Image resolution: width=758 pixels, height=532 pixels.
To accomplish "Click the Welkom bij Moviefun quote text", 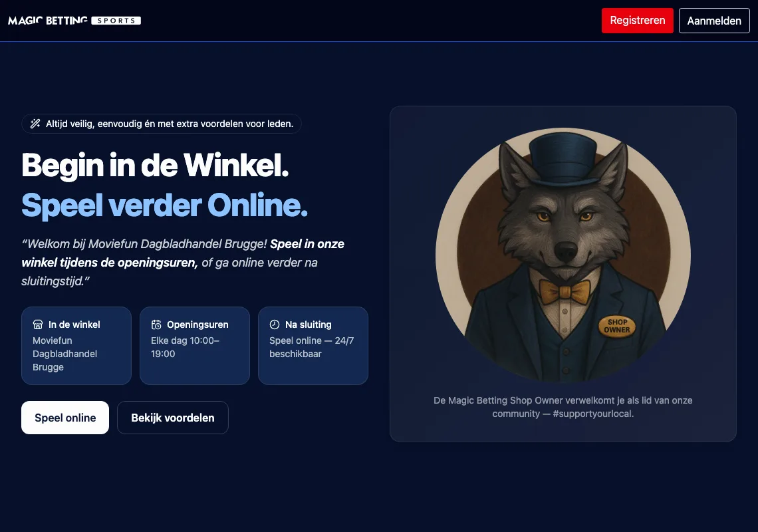I will [x=183, y=262].
